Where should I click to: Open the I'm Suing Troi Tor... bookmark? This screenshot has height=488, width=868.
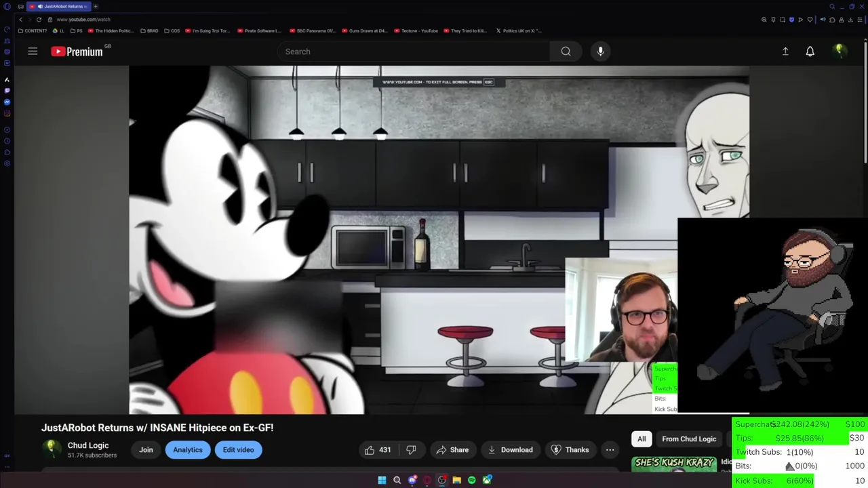[x=208, y=30]
